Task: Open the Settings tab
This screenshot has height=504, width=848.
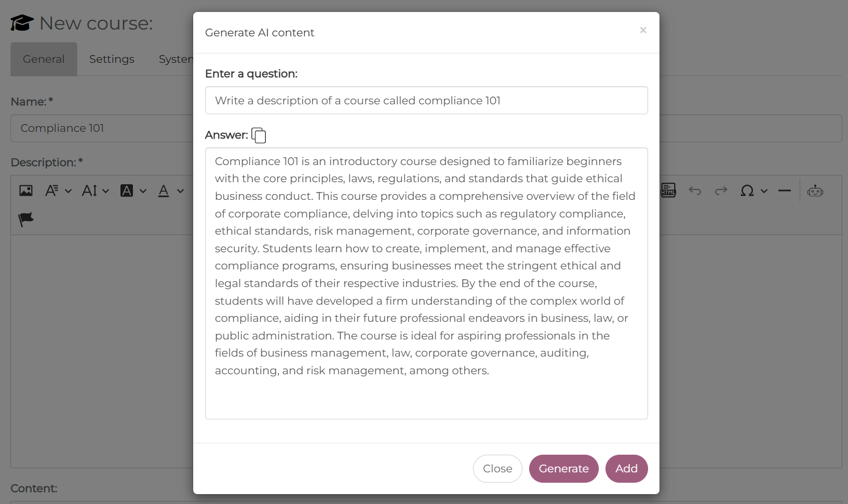Action: (x=112, y=59)
